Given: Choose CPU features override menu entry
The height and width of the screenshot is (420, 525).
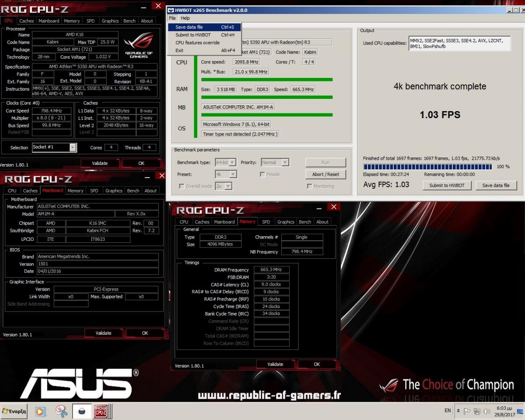Looking at the screenshot, I should point(204,43).
